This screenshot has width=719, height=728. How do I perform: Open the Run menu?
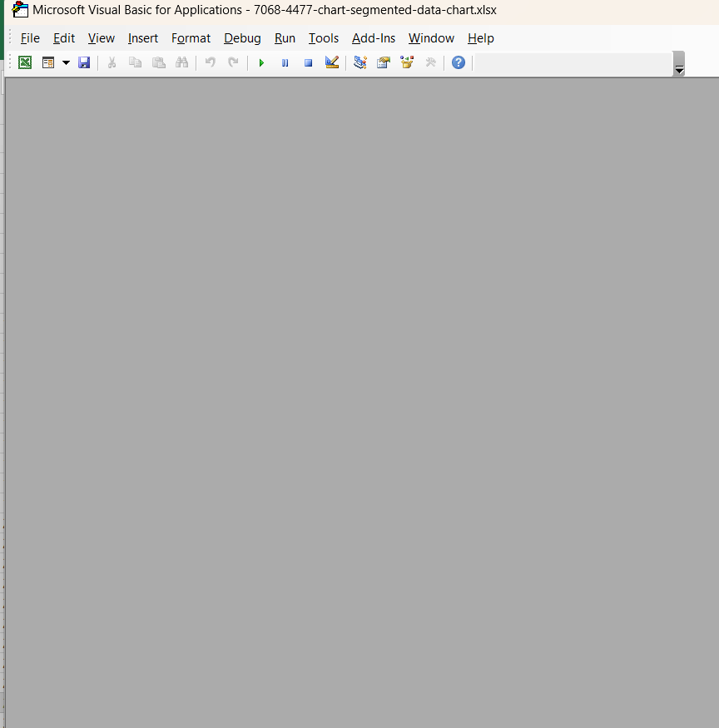[285, 38]
